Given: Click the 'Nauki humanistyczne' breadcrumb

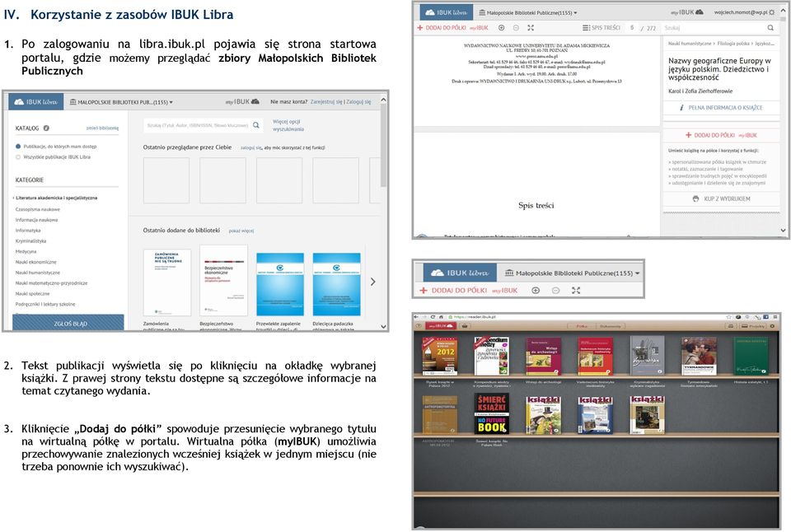Looking at the screenshot, I should (690, 44).
